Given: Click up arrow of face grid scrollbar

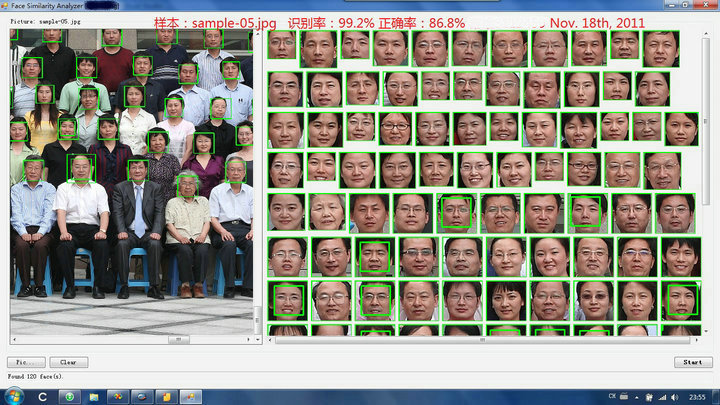Looking at the screenshot, I should 706,34.
